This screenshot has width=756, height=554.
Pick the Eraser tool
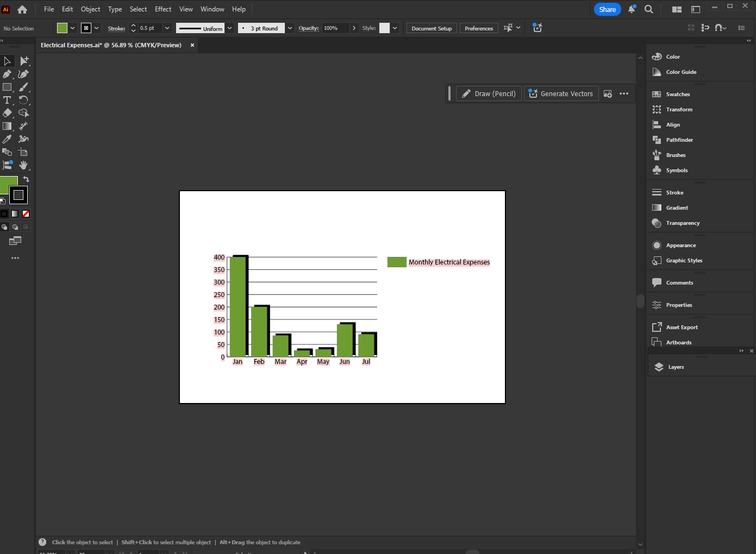pyautogui.click(x=7, y=112)
